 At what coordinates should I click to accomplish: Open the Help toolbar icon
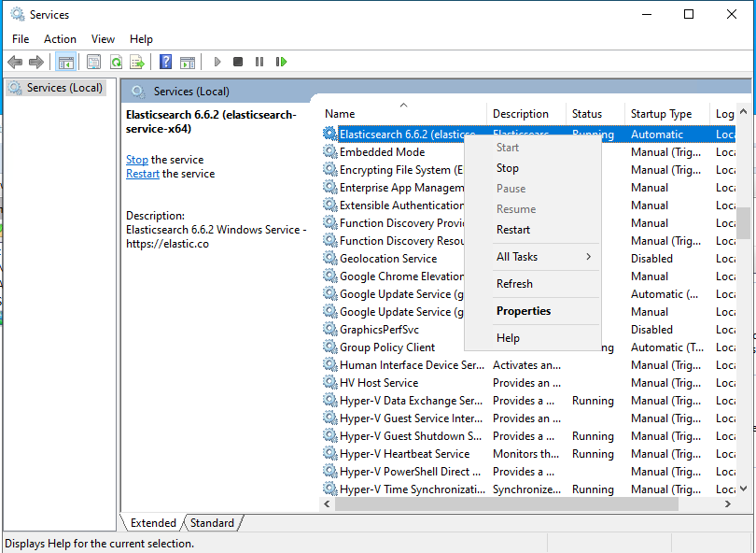tap(165, 62)
